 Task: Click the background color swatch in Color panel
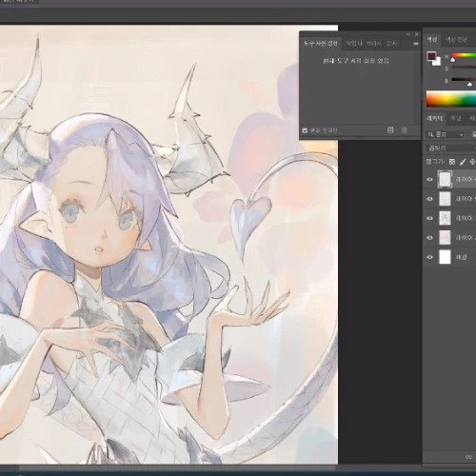[x=438, y=62]
